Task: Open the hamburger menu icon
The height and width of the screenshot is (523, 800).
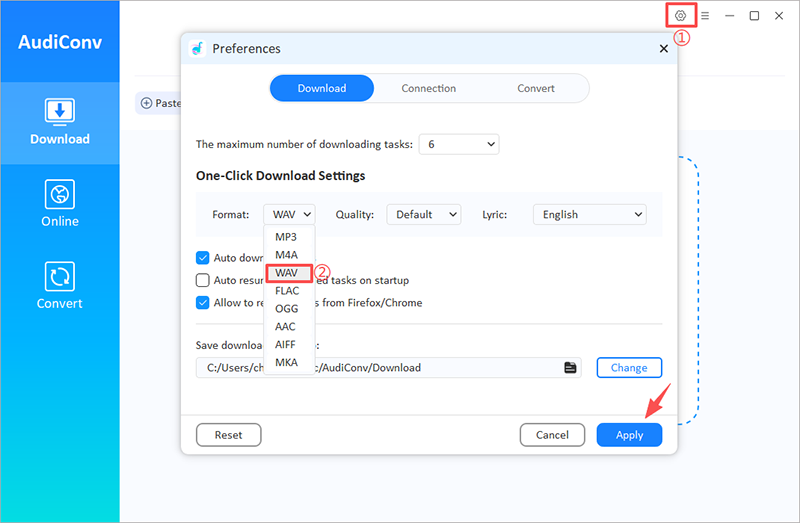Action: pyautogui.click(x=705, y=16)
